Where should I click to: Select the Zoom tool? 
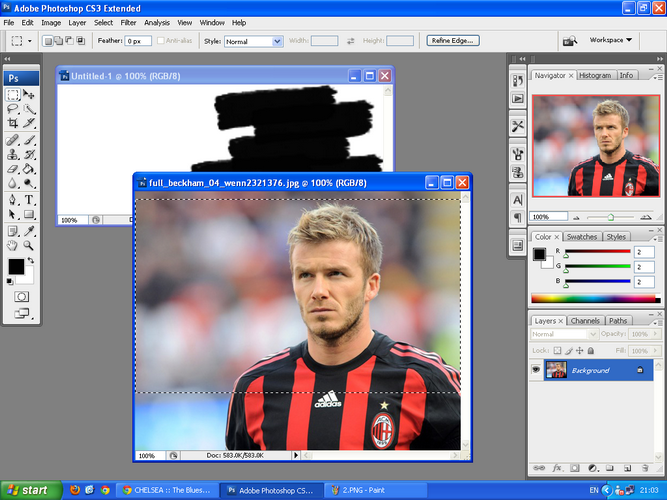29,246
